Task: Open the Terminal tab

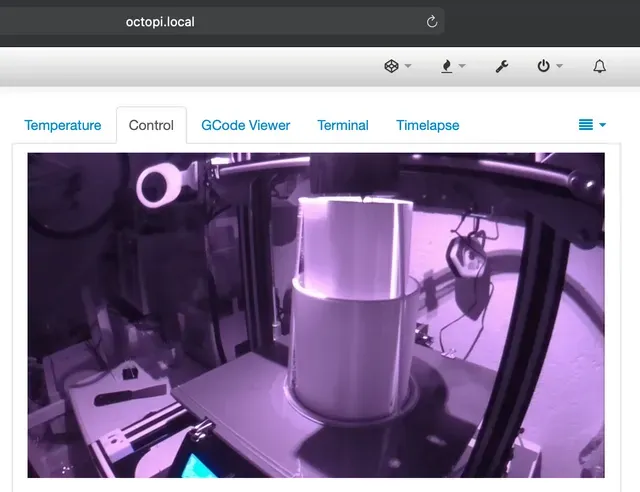Action: point(343,125)
